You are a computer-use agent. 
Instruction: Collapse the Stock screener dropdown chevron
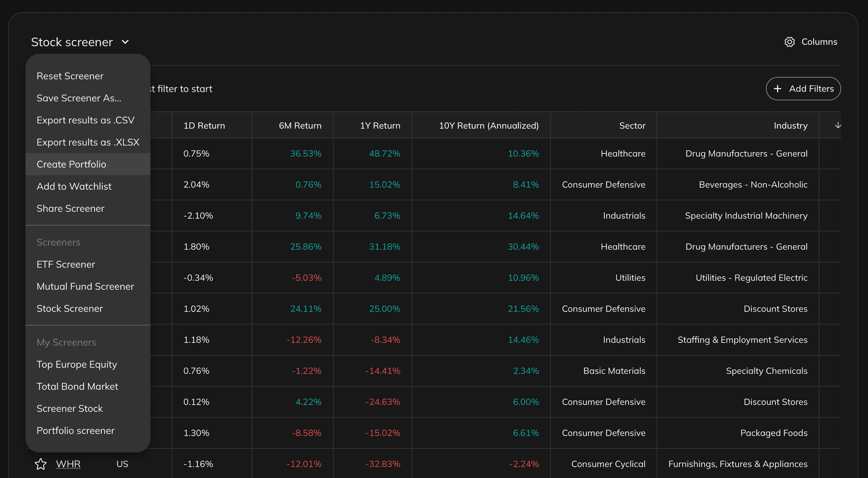[x=125, y=42]
